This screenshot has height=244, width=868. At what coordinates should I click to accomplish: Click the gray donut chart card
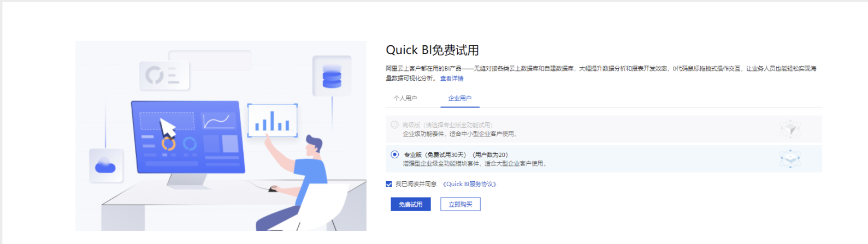pos(164,75)
